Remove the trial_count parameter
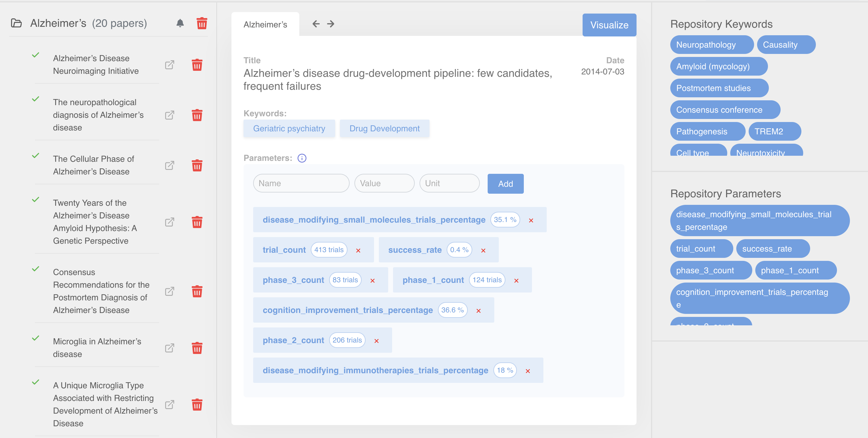Screen dimensions: 868x438 point(358,250)
